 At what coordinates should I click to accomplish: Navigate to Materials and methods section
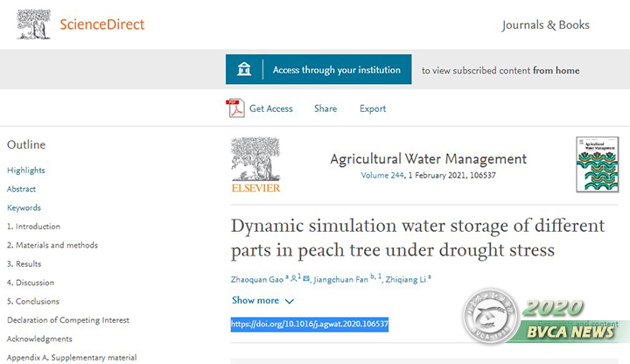tap(52, 245)
